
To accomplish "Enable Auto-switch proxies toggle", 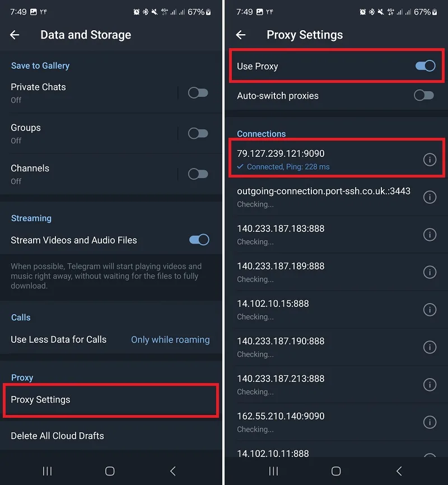I will pos(424,95).
